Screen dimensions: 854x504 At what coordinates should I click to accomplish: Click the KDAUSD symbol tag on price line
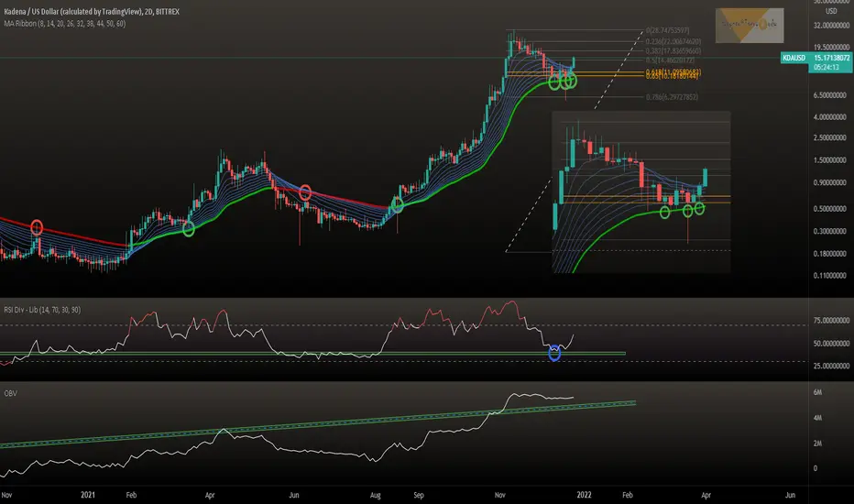pos(794,58)
